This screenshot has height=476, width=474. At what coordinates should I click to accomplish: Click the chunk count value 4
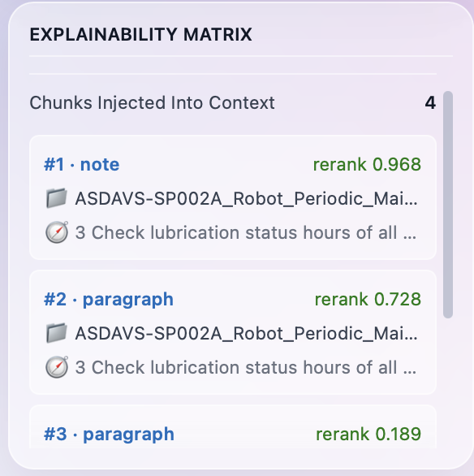[430, 103]
